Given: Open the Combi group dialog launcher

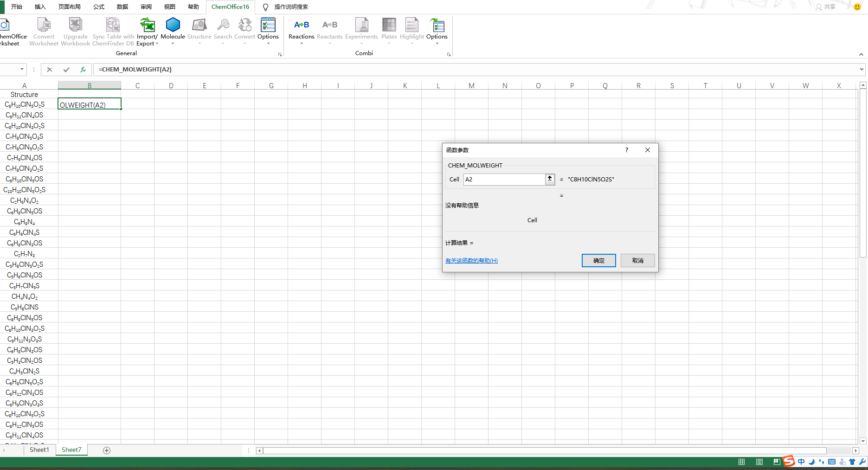Looking at the screenshot, I should pos(449,54).
